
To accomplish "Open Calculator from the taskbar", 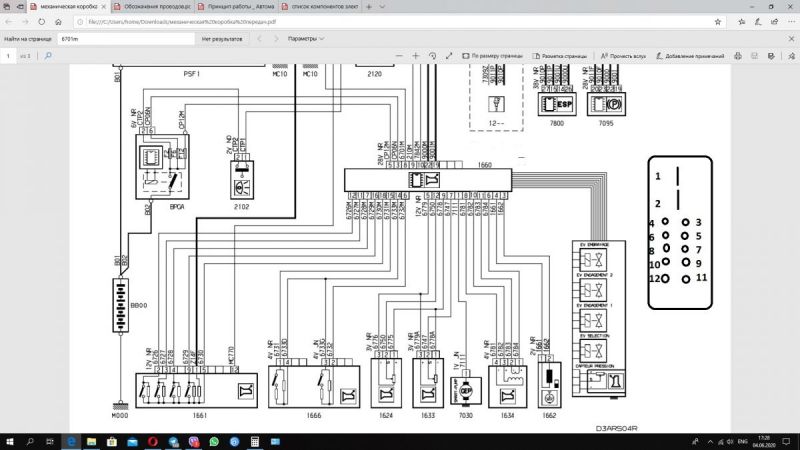I will [255, 441].
